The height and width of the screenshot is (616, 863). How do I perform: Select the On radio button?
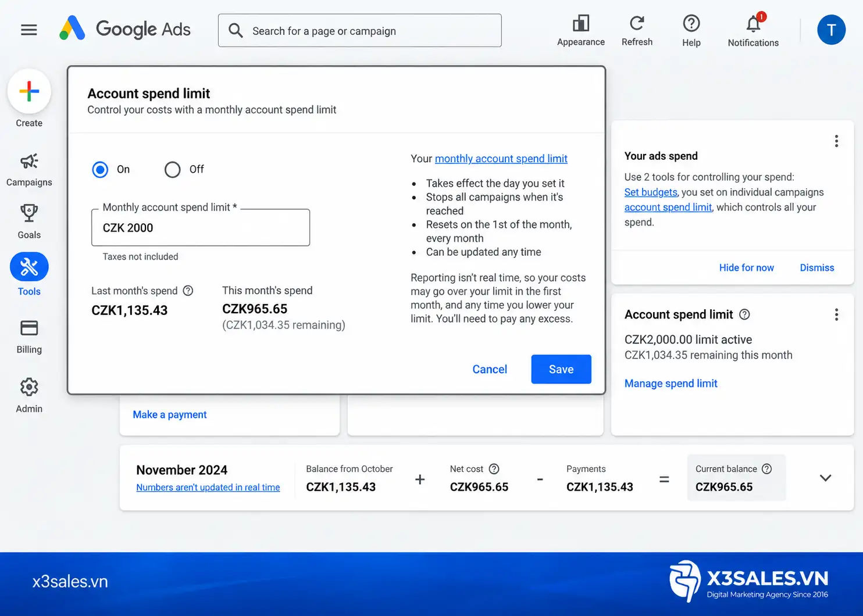pyautogui.click(x=100, y=170)
